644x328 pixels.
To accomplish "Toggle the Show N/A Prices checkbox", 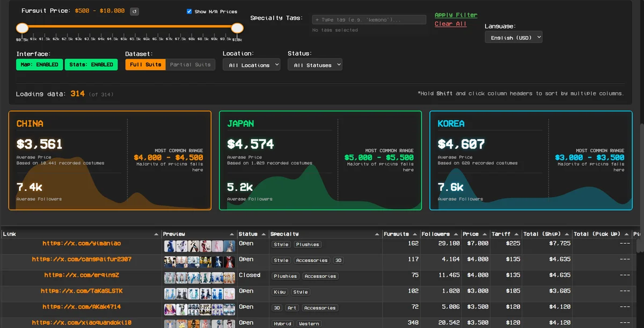I will (x=189, y=11).
